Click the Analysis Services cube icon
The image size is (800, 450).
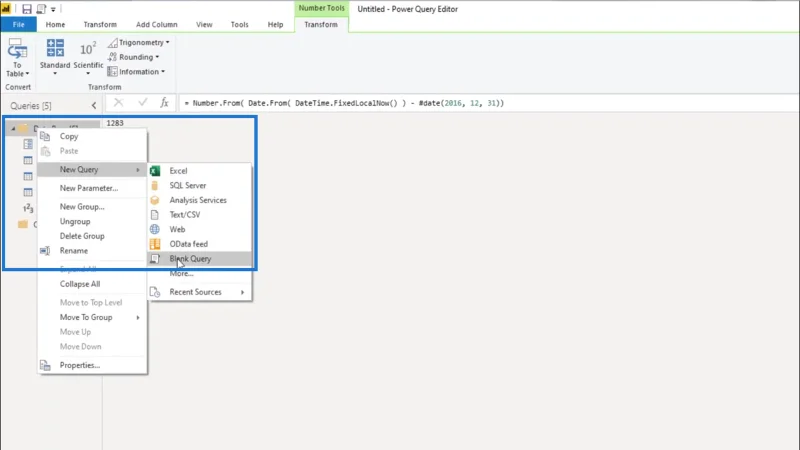155,201
